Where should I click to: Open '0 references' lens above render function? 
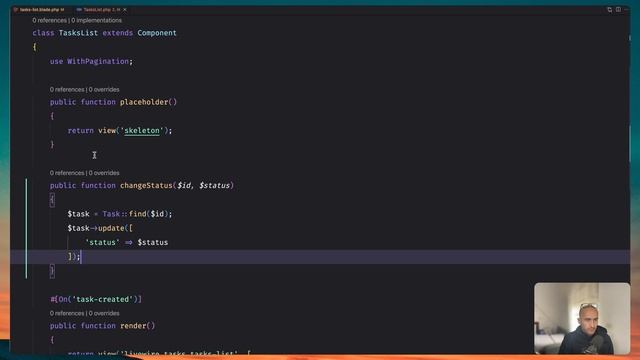pos(67,313)
